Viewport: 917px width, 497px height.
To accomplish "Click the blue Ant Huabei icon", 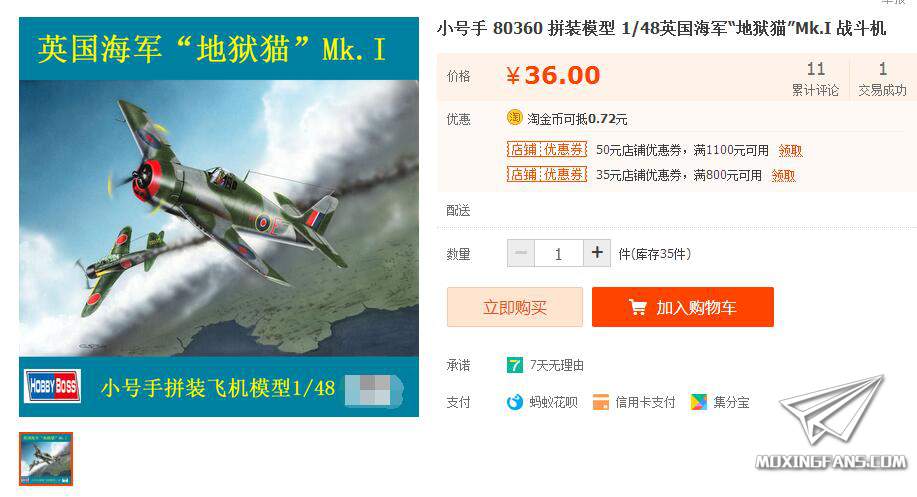I will point(514,402).
